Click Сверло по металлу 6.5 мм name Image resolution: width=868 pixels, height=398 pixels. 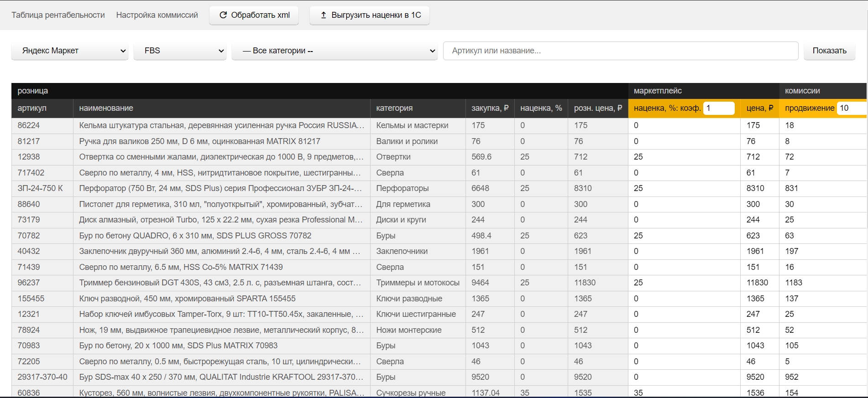221,267
